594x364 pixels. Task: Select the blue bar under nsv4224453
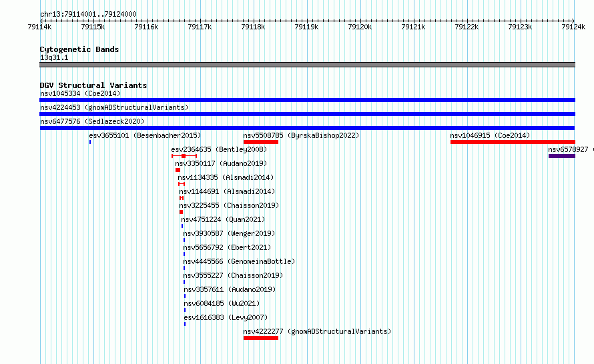pos(307,114)
